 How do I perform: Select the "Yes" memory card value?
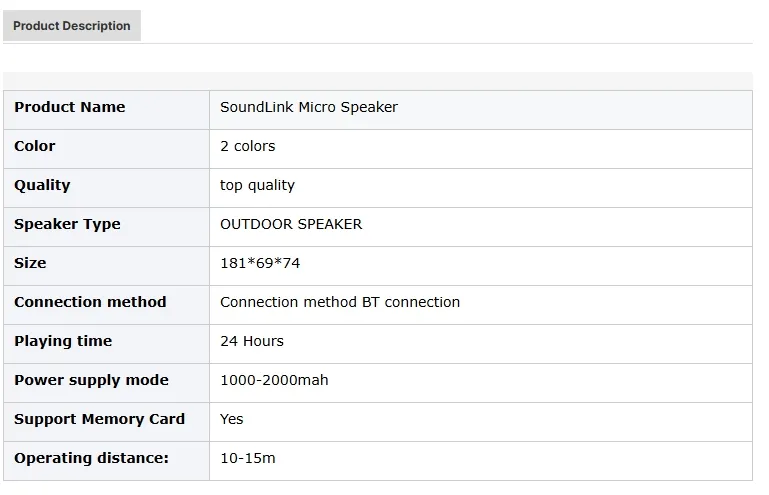pyautogui.click(x=232, y=419)
